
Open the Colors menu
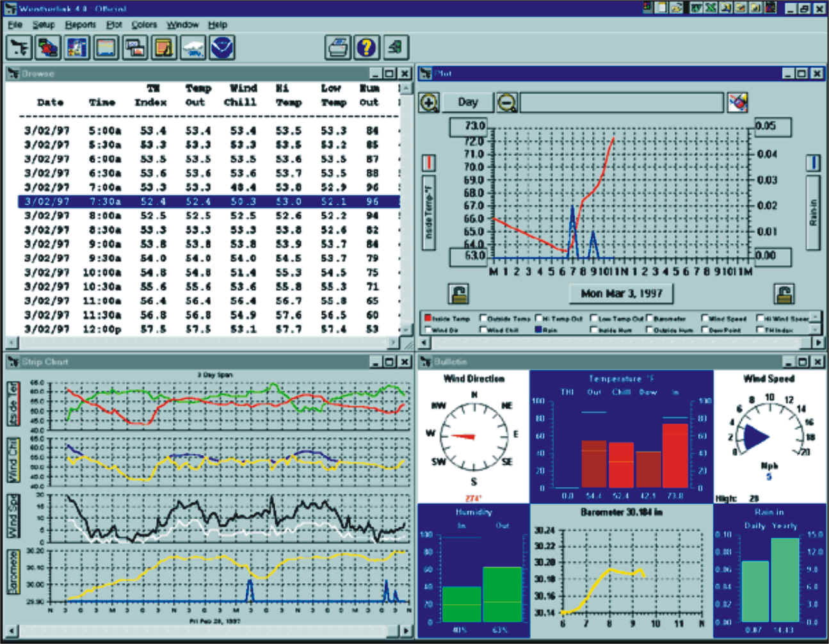[x=144, y=24]
